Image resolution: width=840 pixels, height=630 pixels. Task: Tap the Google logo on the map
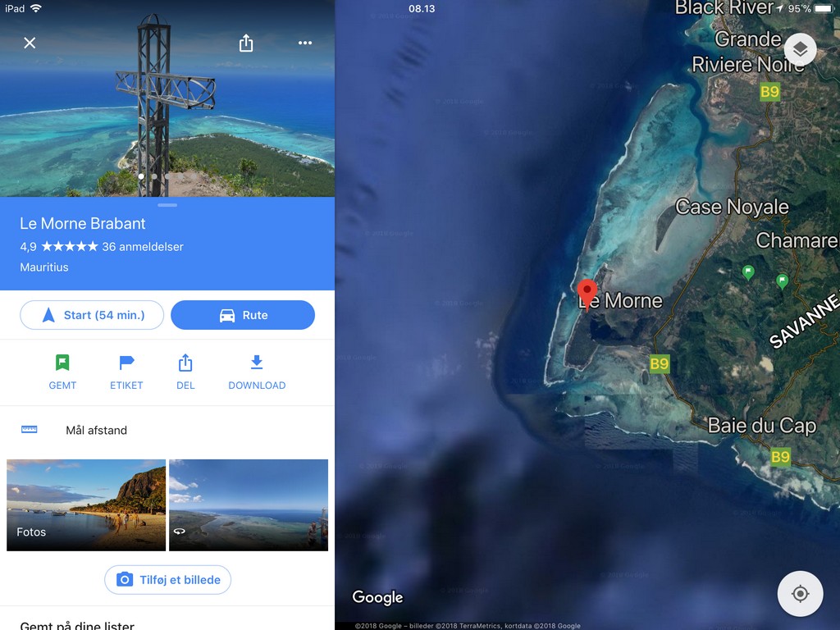[x=377, y=597]
